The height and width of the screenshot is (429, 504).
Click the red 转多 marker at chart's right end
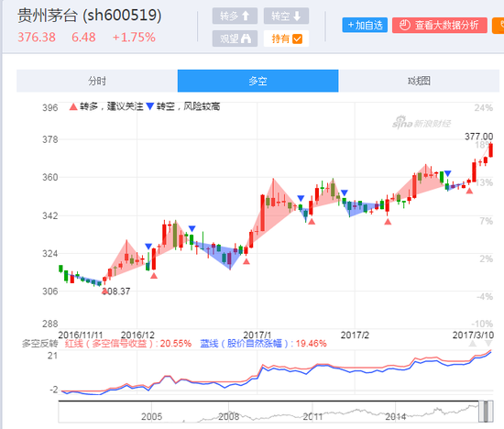pos(469,191)
